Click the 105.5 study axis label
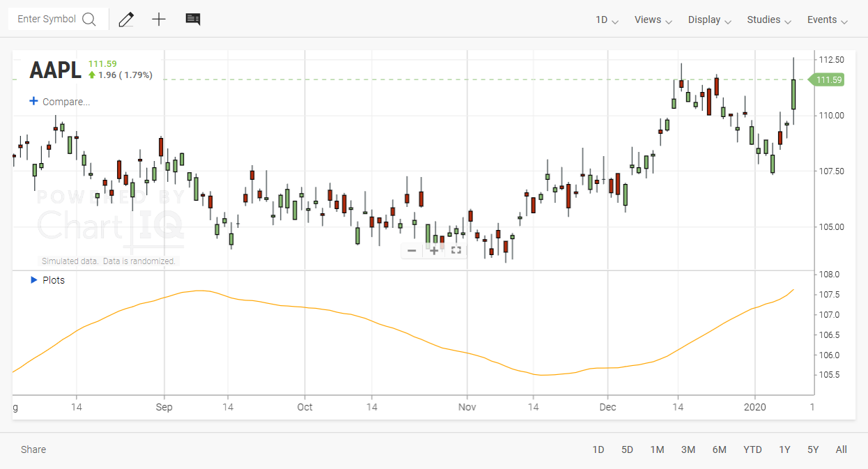 [829, 375]
